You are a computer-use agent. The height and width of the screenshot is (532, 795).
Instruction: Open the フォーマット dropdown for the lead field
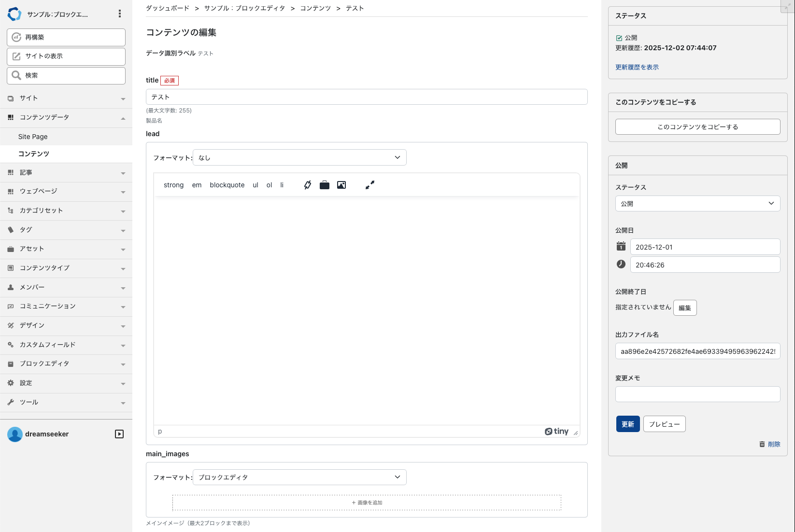pos(299,157)
